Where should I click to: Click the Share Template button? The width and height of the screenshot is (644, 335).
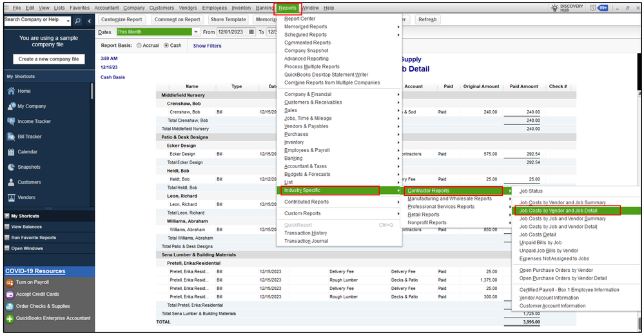click(228, 19)
